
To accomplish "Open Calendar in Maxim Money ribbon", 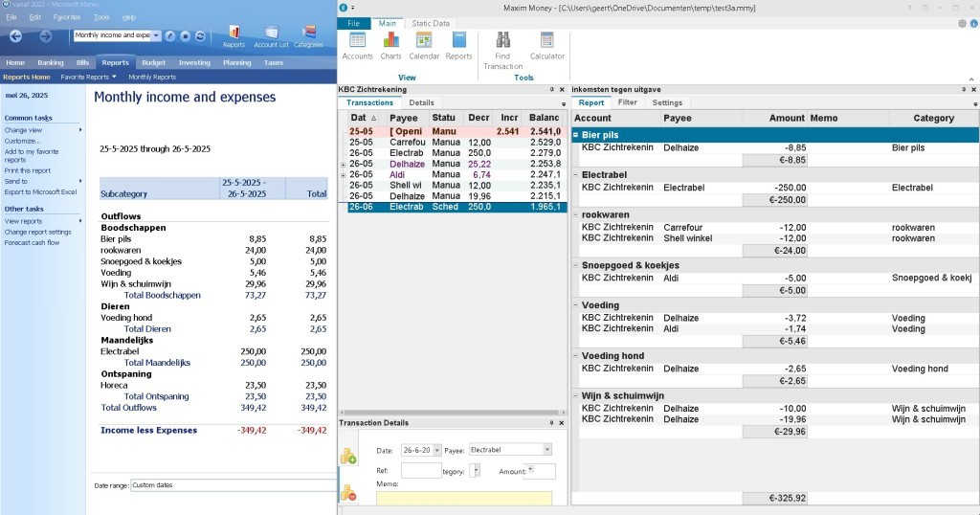I will pos(424,46).
